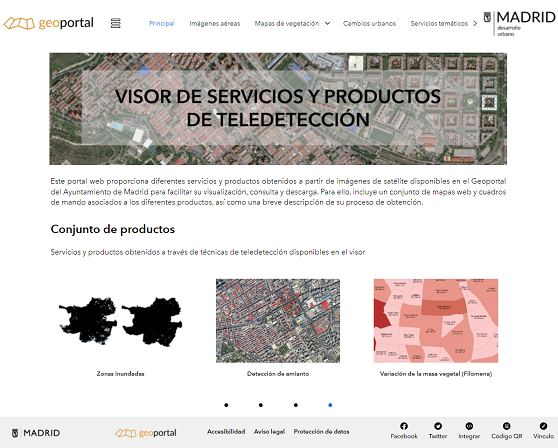558x448 pixels.
Task: Click the Zonas inundadas caption
Action: coord(121,374)
